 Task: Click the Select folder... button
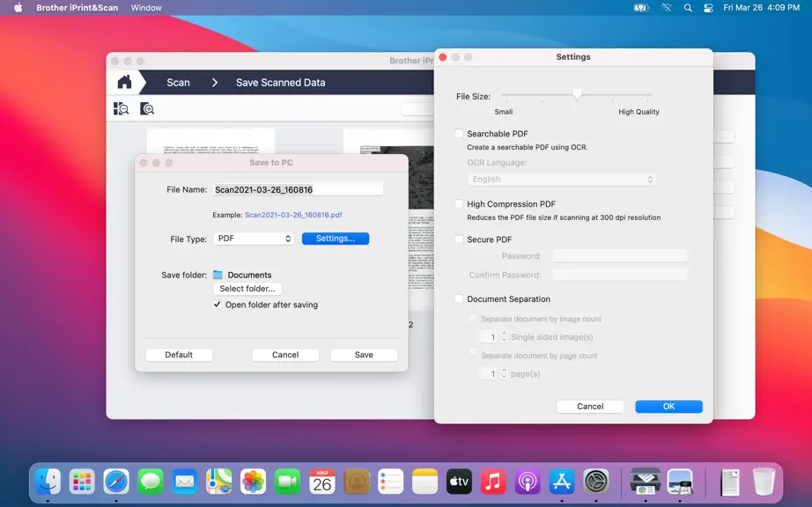point(247,289)
